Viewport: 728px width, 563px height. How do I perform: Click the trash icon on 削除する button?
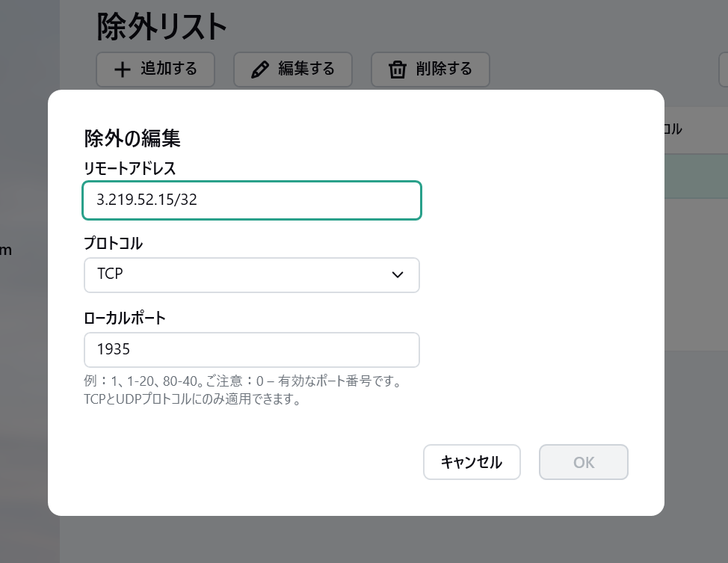398,70
